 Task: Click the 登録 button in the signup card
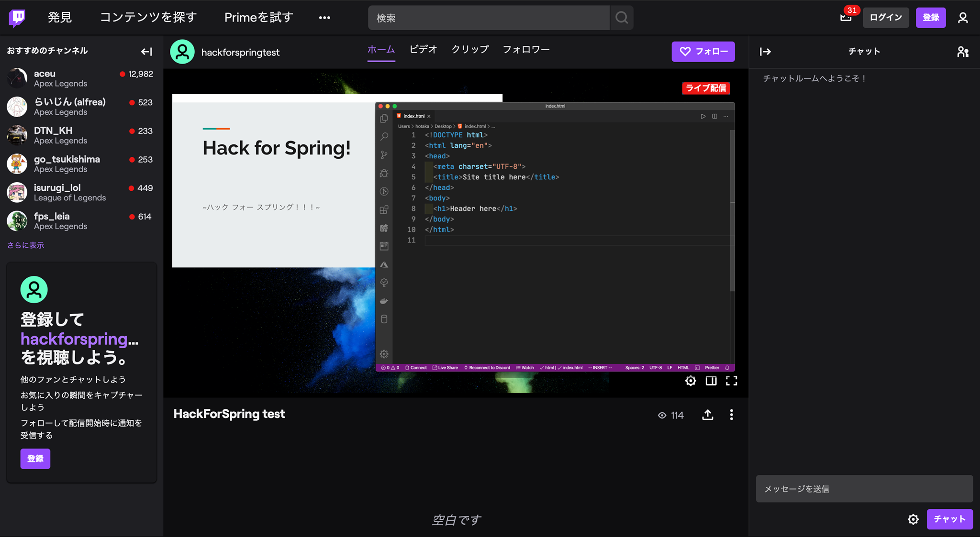(35, 459)
